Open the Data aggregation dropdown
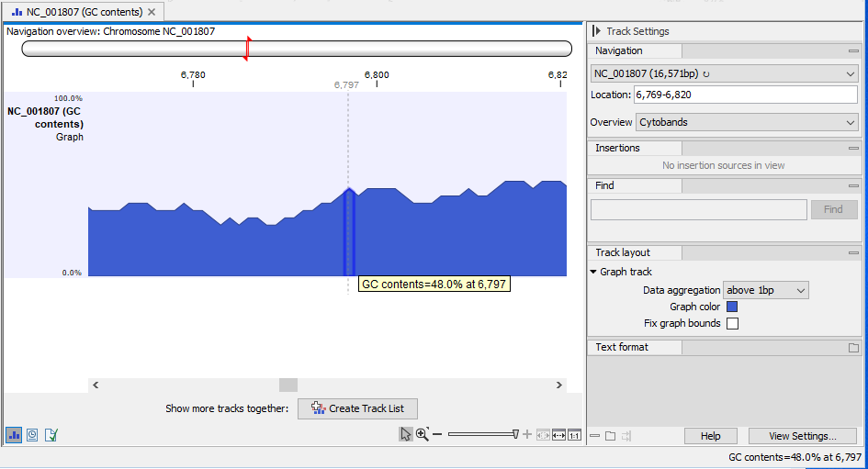The height and width of the screenshot is (469, 868). (766, 290)
